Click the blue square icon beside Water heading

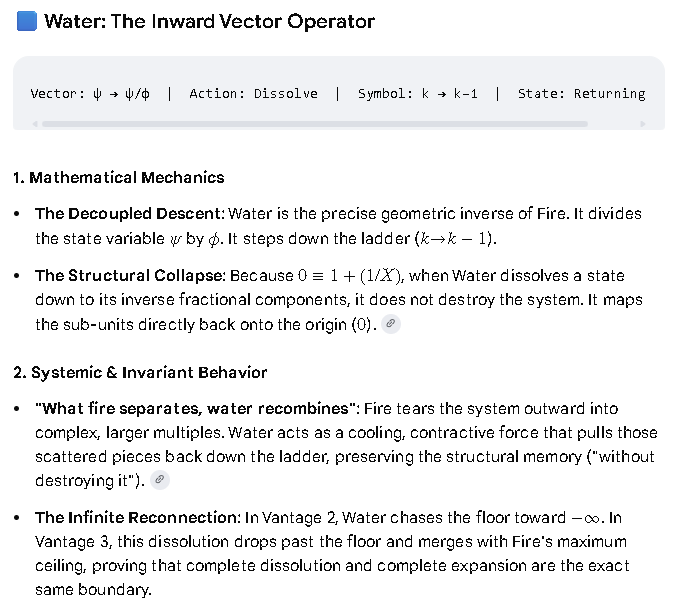click(x=27, y=22)
